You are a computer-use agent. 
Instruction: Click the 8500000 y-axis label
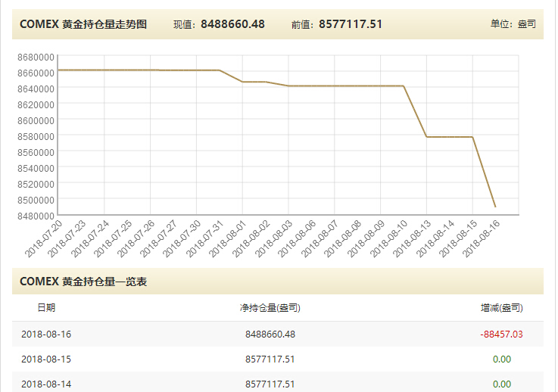(36, 201)
